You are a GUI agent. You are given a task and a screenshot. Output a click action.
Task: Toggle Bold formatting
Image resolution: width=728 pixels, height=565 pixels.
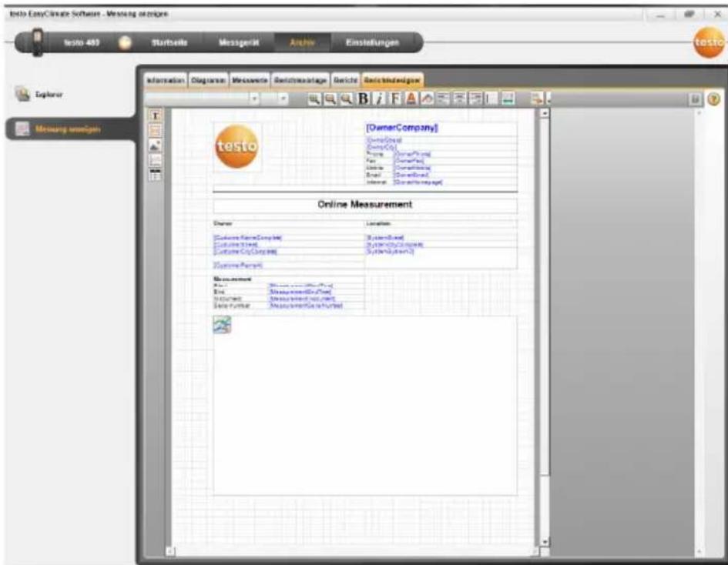(364, 99)
